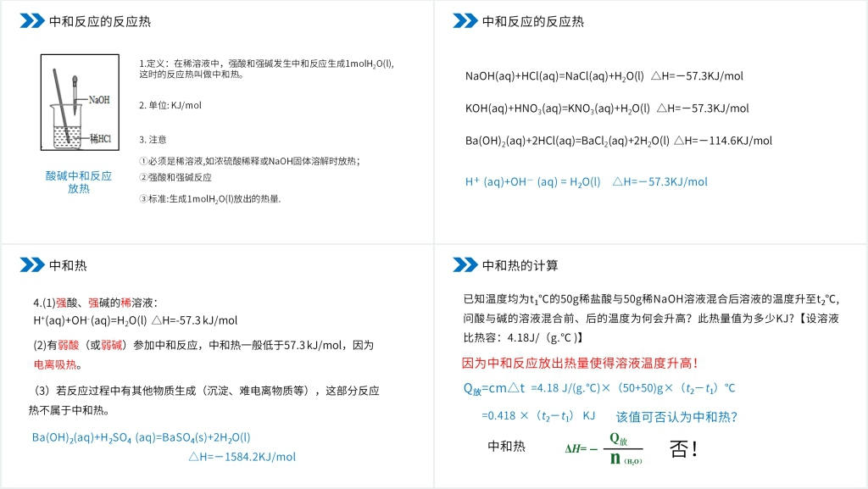
Task: Click the red text 电离吸热
Action: 54,364
